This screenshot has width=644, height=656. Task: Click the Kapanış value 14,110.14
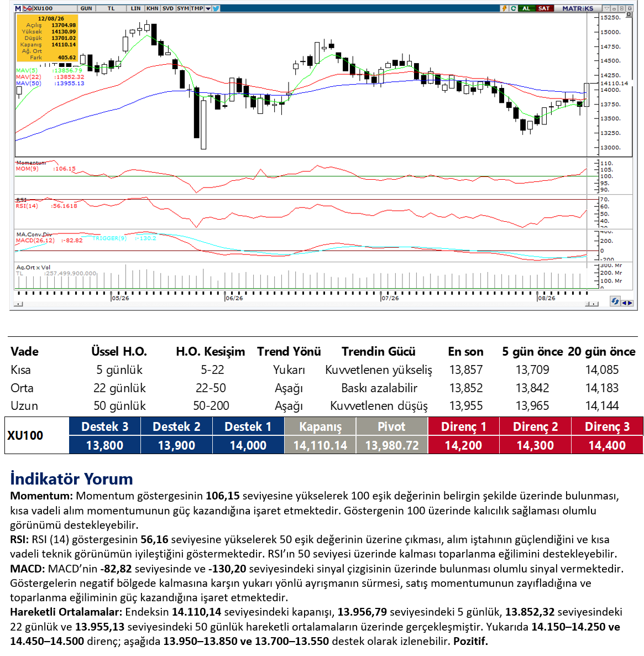pyautogui.click(x=320, y=445)
